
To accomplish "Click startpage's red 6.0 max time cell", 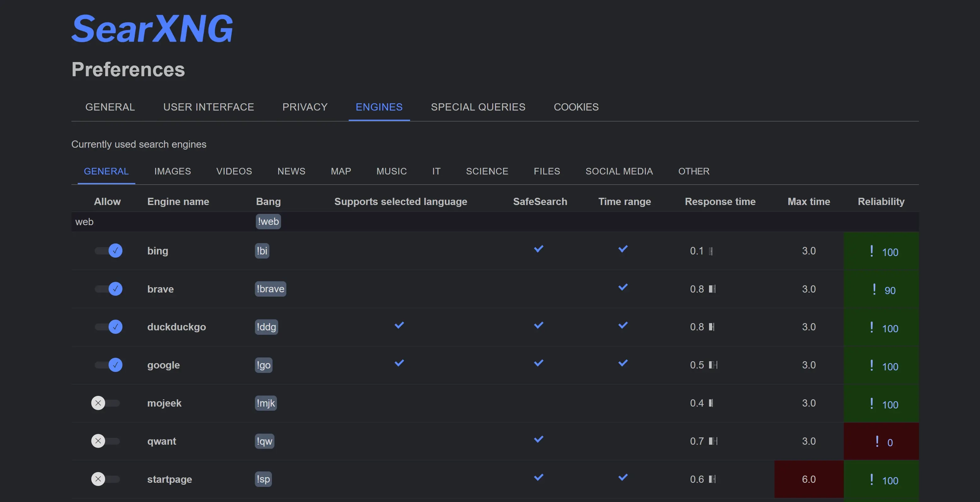I will (x=809, y=479).
